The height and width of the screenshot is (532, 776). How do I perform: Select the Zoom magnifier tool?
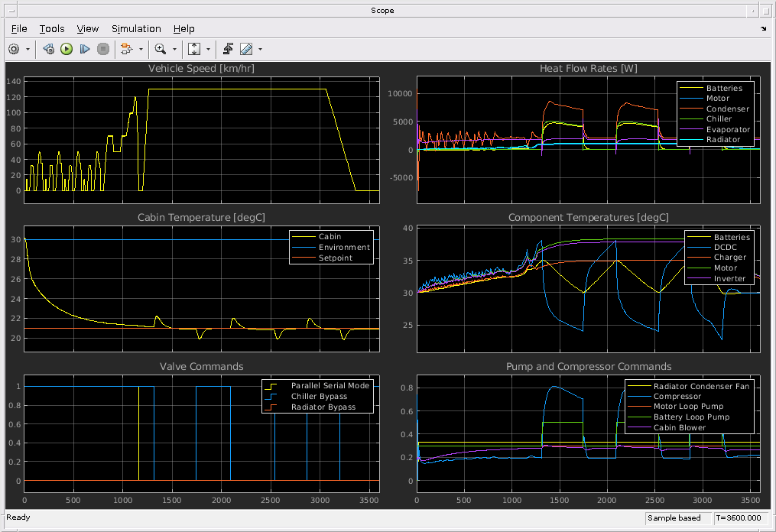coord(160,49)
